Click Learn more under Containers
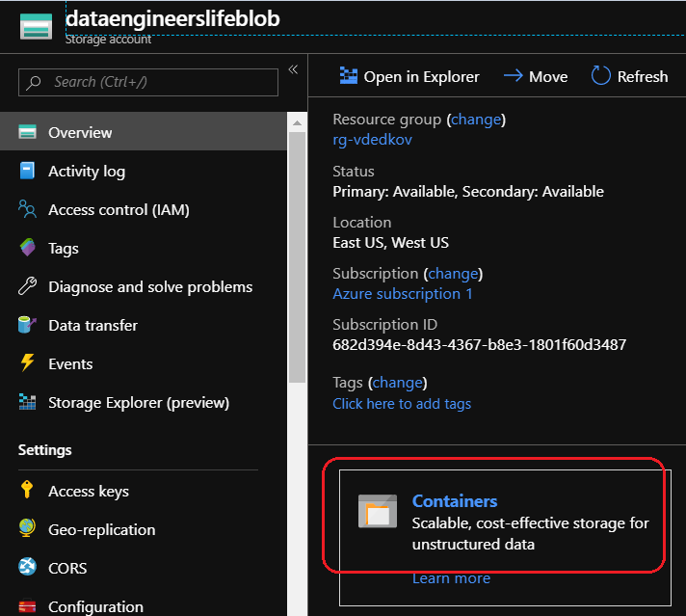This screenshot has height=616, width=686. [451, 577]
